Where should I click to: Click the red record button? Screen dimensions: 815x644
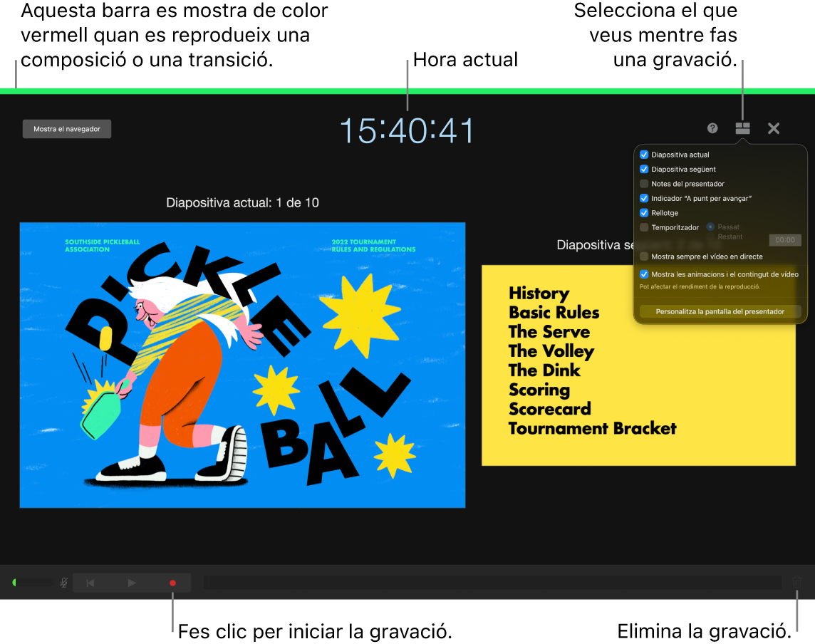[172, 583]
